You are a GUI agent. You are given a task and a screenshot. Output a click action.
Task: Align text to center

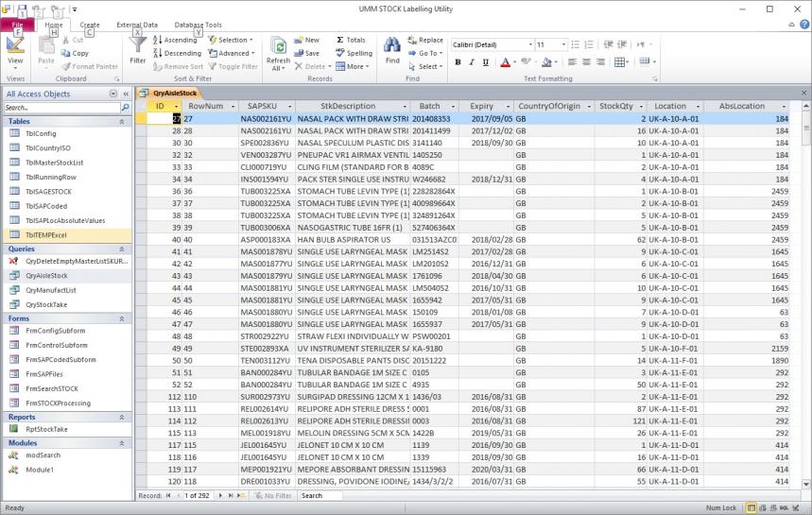(x=586, y=62)
